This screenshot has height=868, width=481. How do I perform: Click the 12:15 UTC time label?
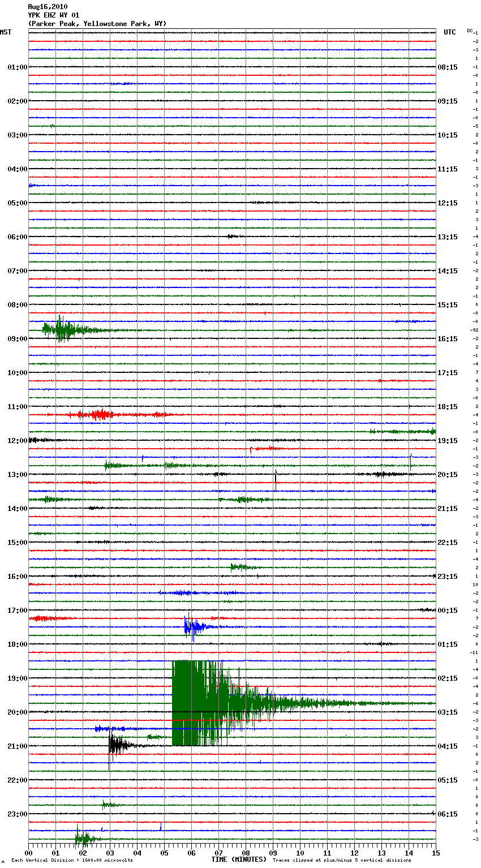448,203
